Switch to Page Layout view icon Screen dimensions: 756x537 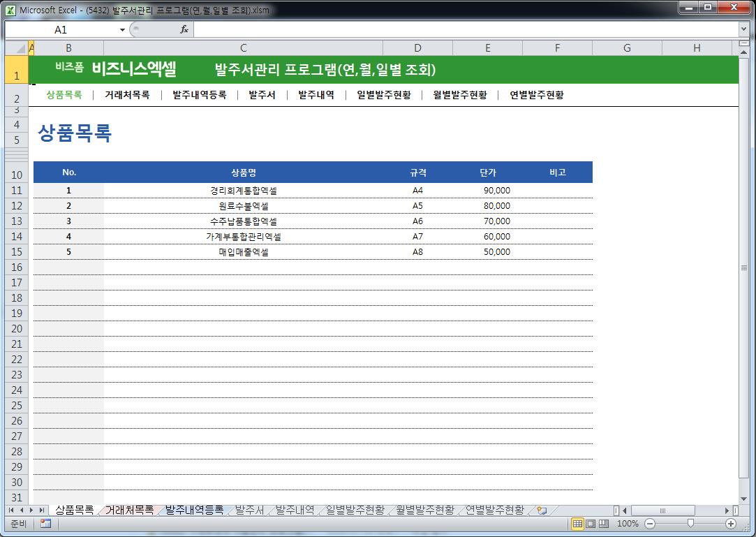click(x=590, y=524)
